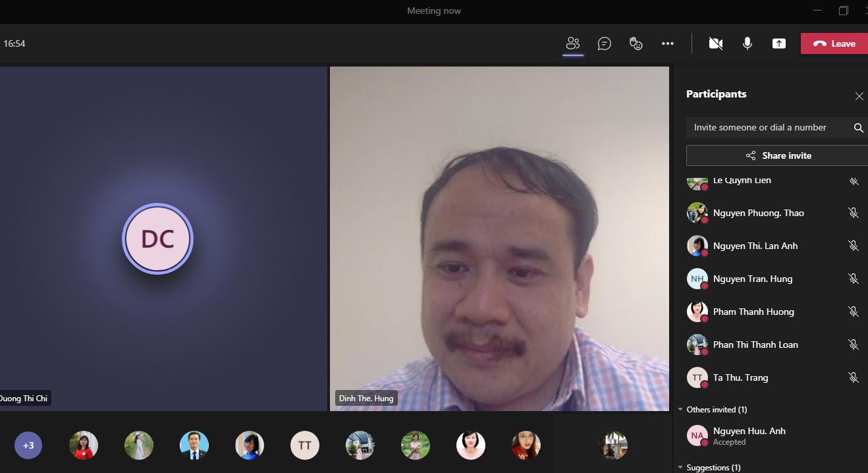Click the search magnifier in the invite box
The image size is (868, 473).
[858, 128]
